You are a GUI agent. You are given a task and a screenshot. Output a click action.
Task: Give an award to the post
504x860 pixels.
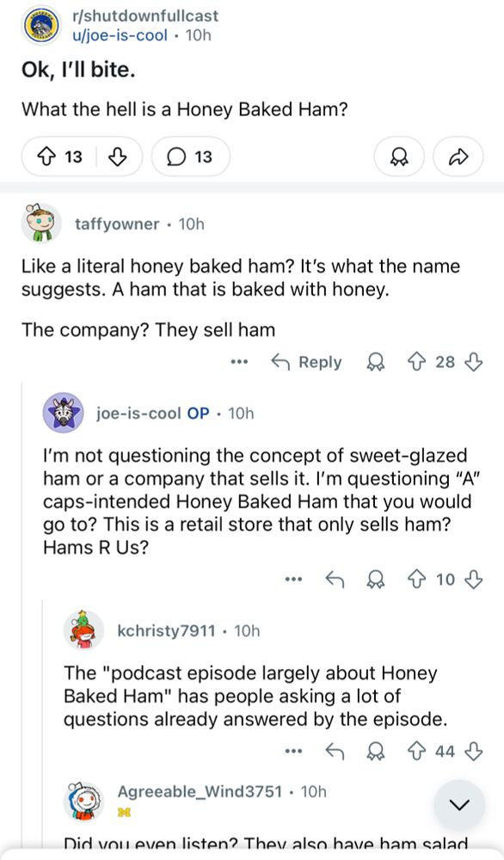tap(399, 157)
